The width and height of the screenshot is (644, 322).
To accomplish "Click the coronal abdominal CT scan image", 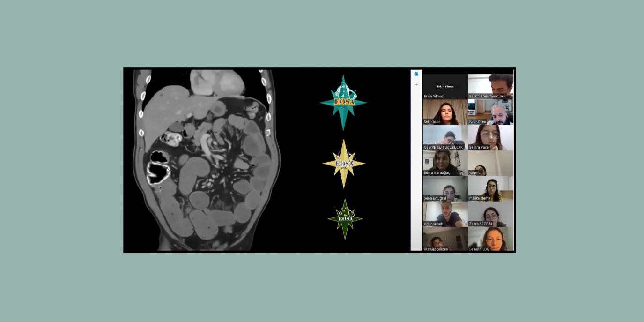I will [206, 159].
